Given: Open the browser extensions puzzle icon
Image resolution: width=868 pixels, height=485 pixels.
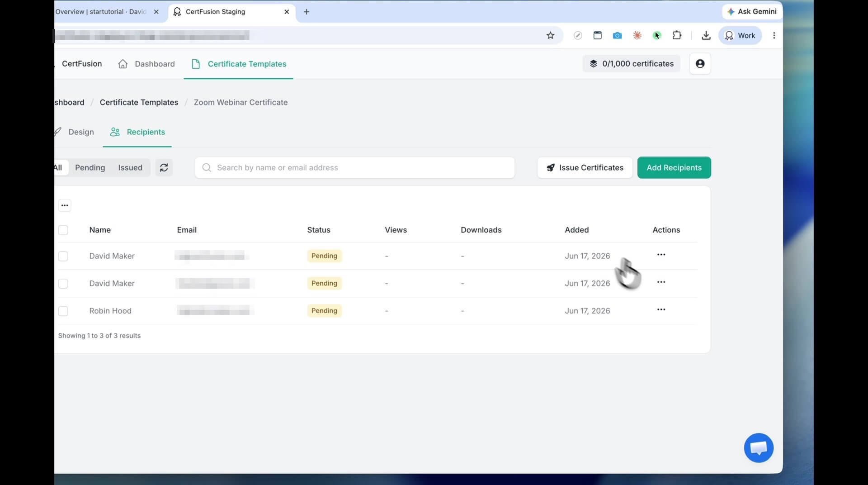Looking at the screenshot, I should pyautogui.click(x=677, y=35).
